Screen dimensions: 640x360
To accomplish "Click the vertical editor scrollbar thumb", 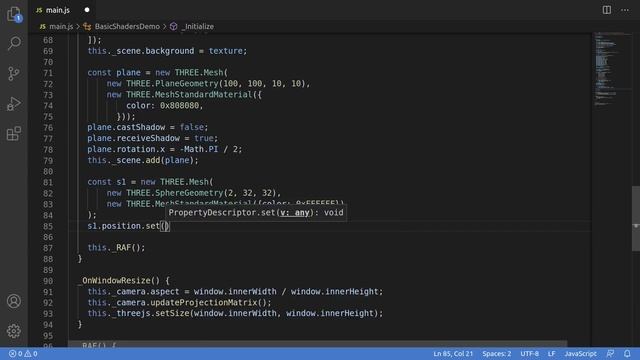I will tap(636, 218).
